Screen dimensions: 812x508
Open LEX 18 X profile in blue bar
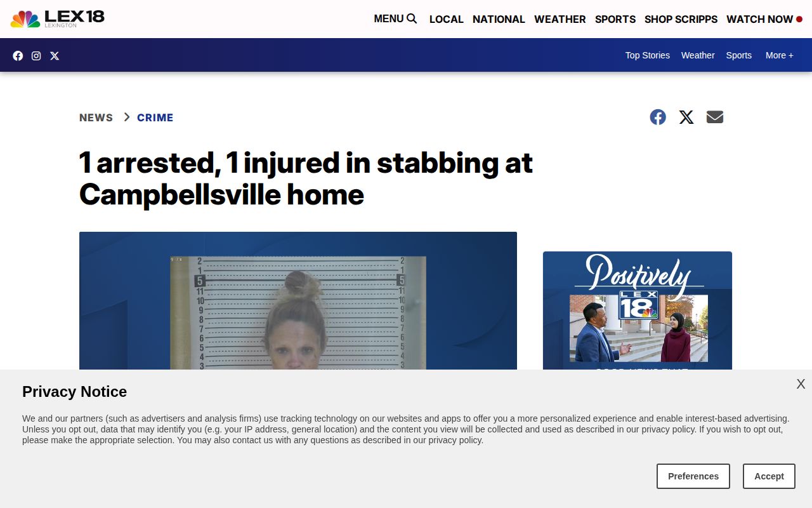point(55,56)
